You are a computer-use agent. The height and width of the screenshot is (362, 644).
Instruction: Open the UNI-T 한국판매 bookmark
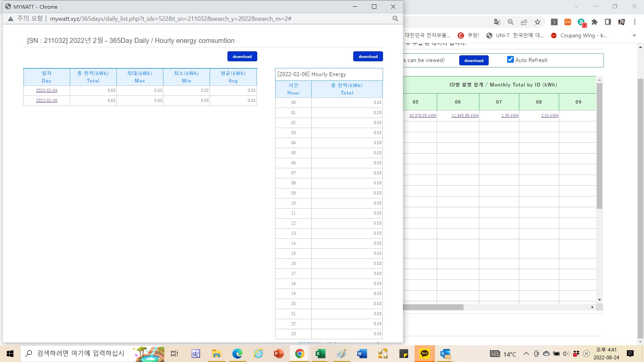click(515, 35)
